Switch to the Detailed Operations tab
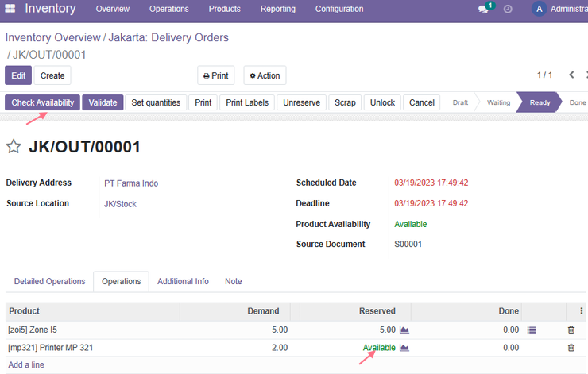588x374 pixels. coord(49,281)
